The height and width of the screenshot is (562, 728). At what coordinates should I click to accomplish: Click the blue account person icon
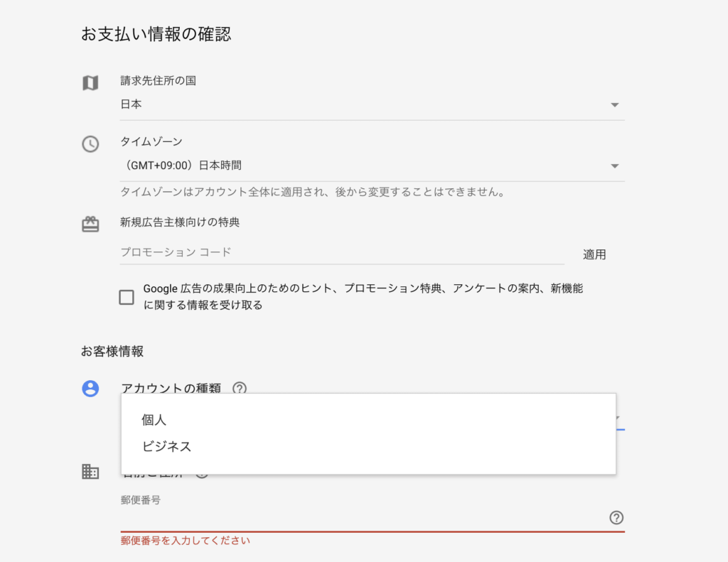tap(90, 389)
